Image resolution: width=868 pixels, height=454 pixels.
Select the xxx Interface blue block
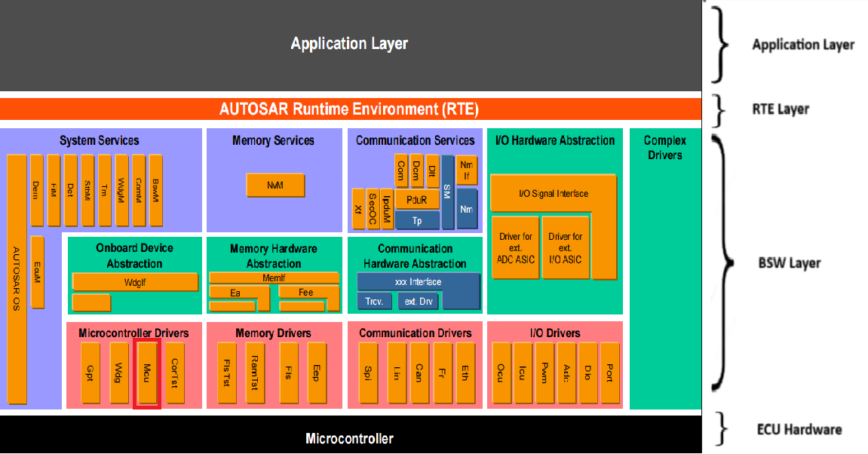click(418, 282)
